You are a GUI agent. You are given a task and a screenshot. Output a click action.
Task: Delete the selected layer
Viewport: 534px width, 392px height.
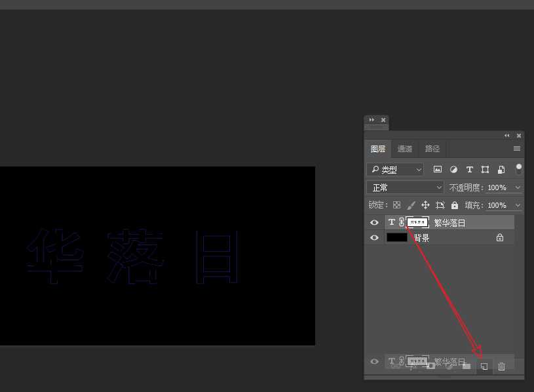pyautogui.click(x=501, y=366)
